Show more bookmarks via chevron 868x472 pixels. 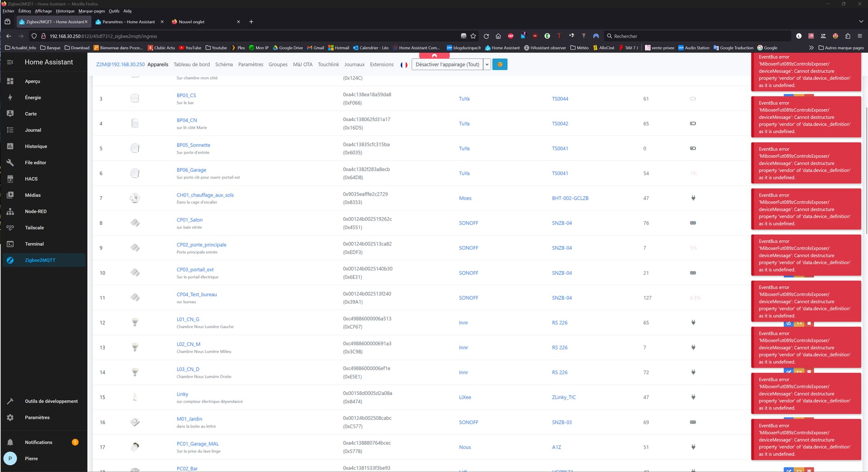coord(811,48)
